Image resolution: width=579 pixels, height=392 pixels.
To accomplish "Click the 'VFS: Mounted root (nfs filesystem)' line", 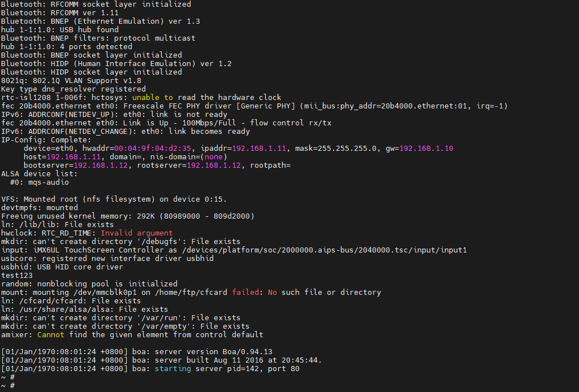I will (114, 199).
